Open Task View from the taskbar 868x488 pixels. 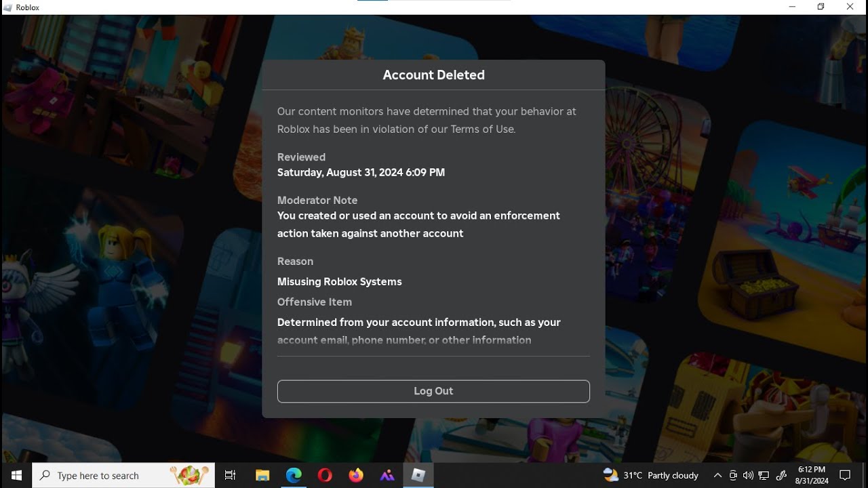tap(230, 475)
